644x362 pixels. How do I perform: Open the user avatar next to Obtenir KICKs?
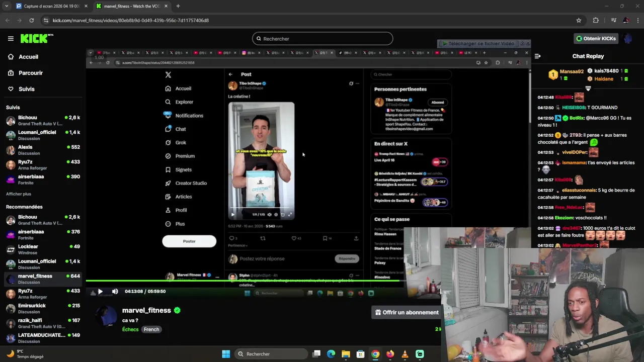627,38
